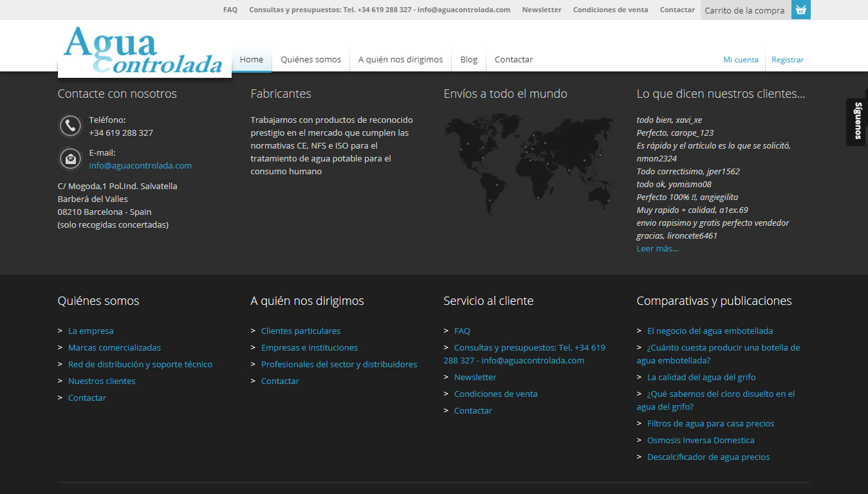This screenshot has width=868, height=494.
Task: Click Leer más testimonials link
Action: tap(657, 249)
